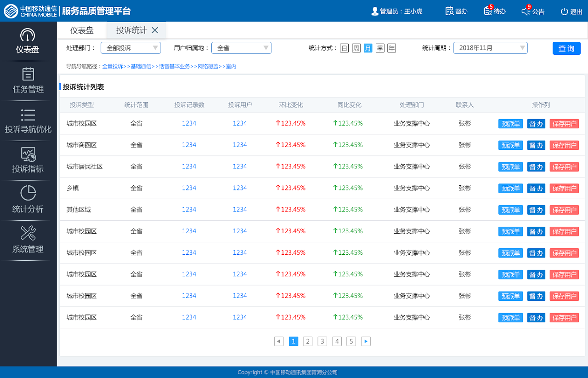This screenshot has height=378, width=588.
Task: Click 督办 in the 乡镇 row
Action: coord(536,189)
